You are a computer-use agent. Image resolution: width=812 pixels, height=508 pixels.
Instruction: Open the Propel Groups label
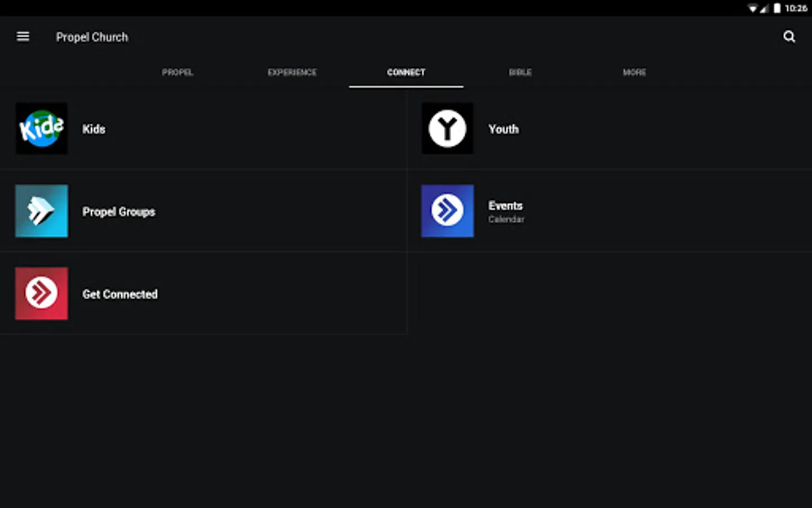119,212
